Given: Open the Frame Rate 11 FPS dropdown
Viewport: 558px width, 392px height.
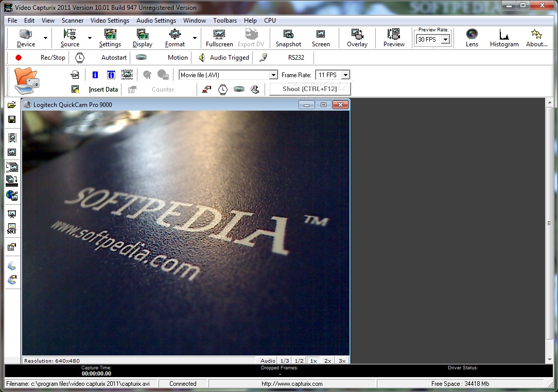Looking at the screenshot, I should tap(345, 75).
